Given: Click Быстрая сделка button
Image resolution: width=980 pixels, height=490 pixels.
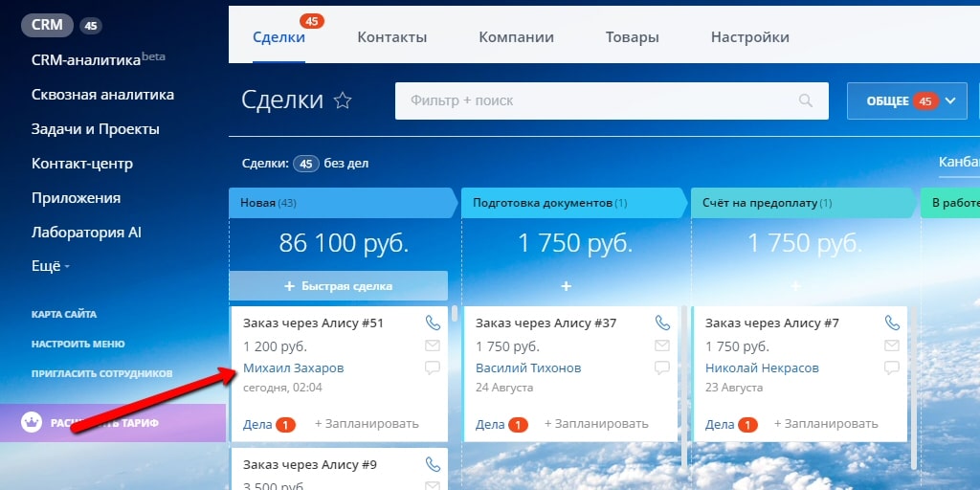Looking at the screenshot, I should [x=338, y=286].
